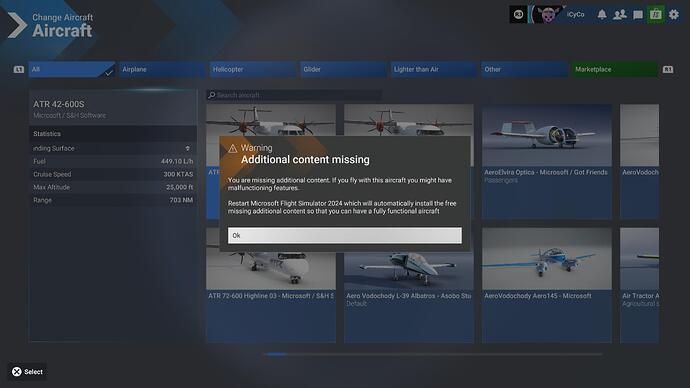
Task: Click the controller badge icon beside the avatar
Action: pos(518,15)
